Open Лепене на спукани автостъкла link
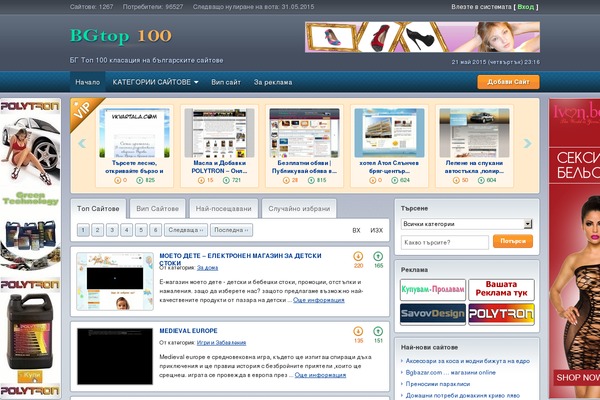600x400 pixels. coord(474,167)
